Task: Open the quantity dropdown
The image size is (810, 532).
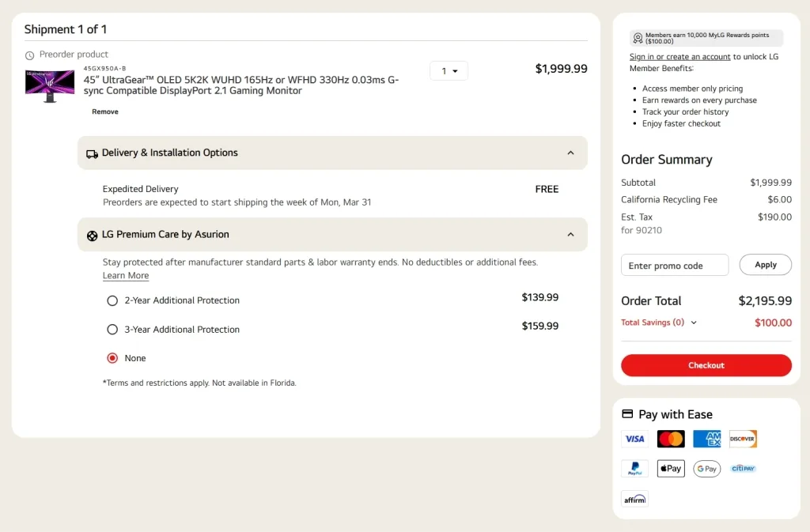Action: 448,70
